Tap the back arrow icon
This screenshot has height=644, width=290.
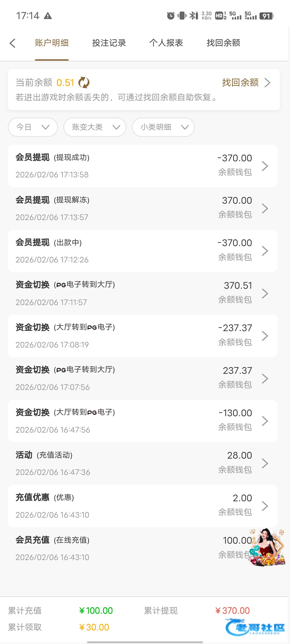point(13,43)
